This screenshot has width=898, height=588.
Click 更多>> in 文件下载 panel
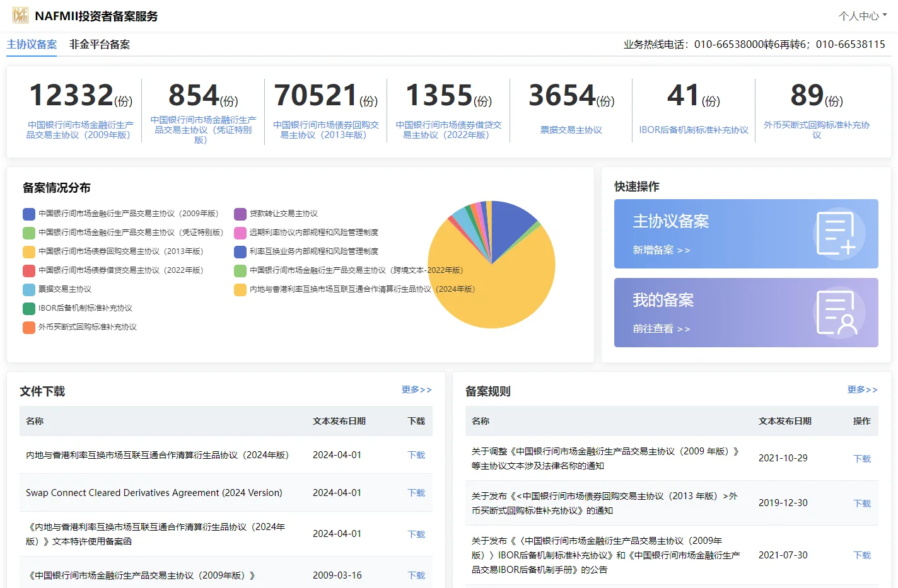pyautogui.click(x=416, y=389)
